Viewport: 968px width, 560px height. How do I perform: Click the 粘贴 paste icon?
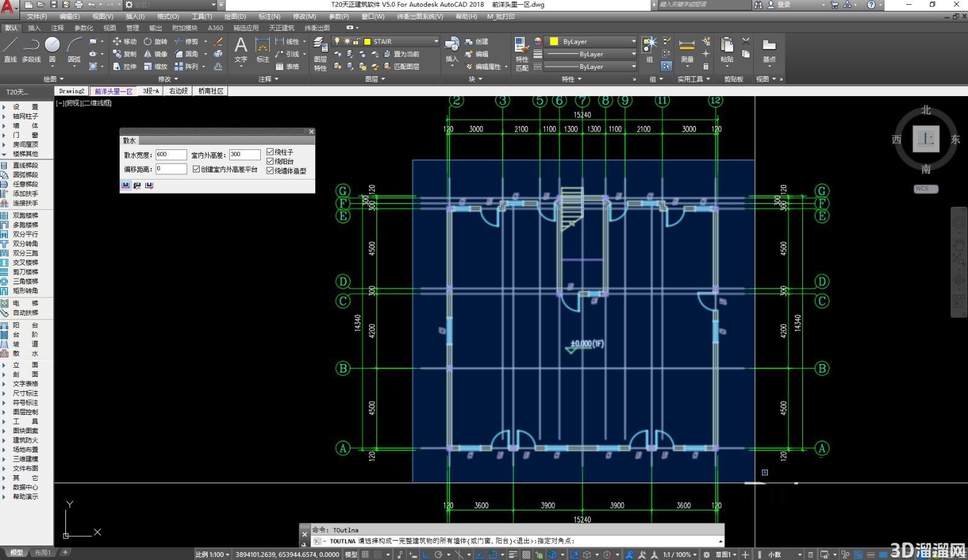[727, 50]
